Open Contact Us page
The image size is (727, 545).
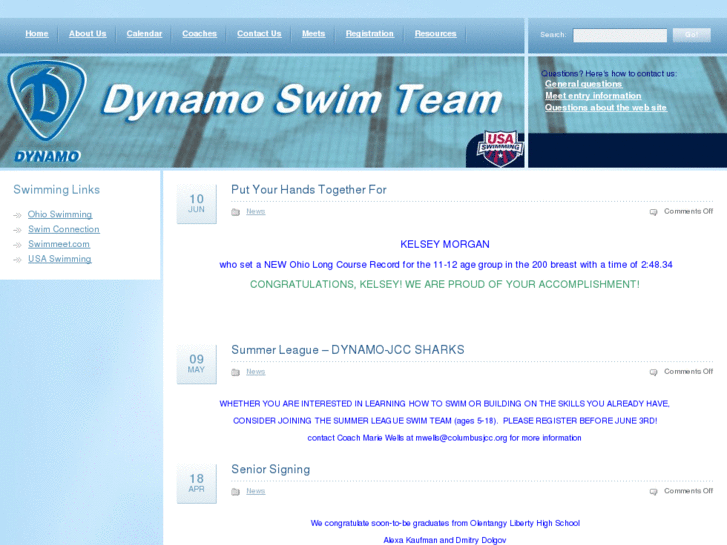pyautogui.click(x=259, y=33)
